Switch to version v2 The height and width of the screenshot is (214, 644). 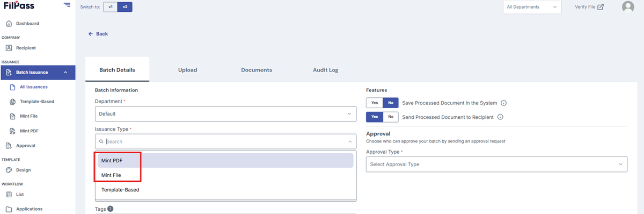point(125,7)
